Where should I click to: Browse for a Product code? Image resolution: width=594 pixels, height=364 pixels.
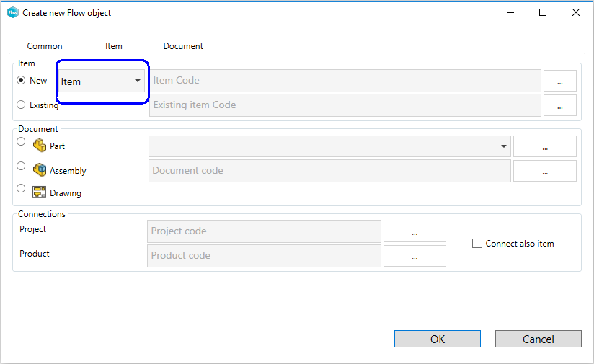point(415,256)
